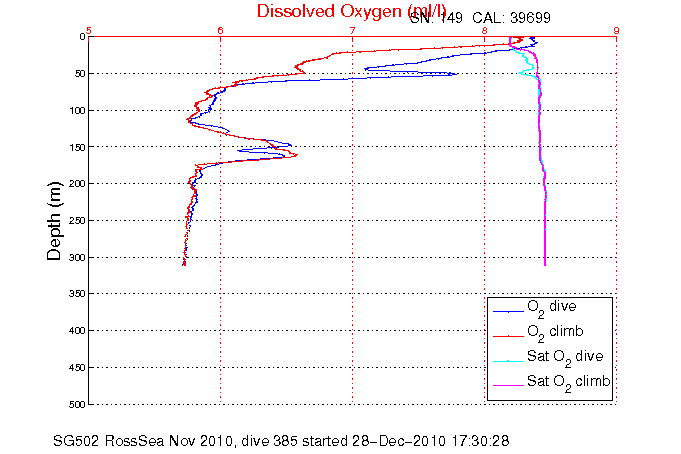Screen dimensions: 681x454
Task: Click the cyan line sample in legend
Action: pyautogui.click(x=509, y=361)
